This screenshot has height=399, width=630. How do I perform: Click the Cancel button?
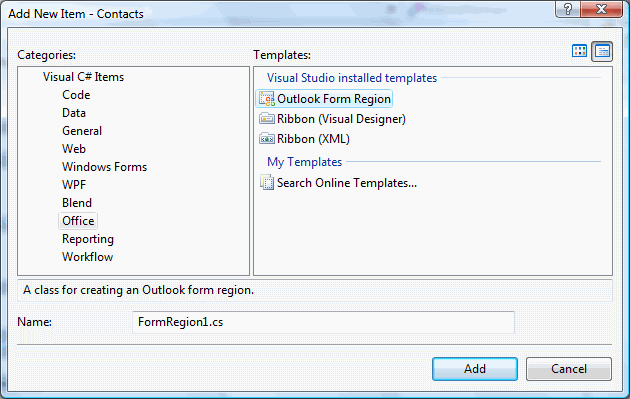point(569,369)
